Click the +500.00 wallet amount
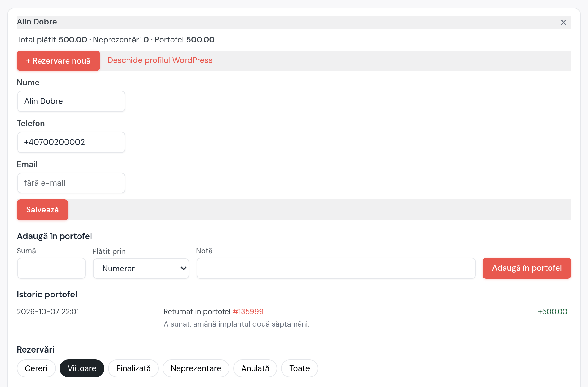Screen dimensions: 588x387 tap(552, 312)
